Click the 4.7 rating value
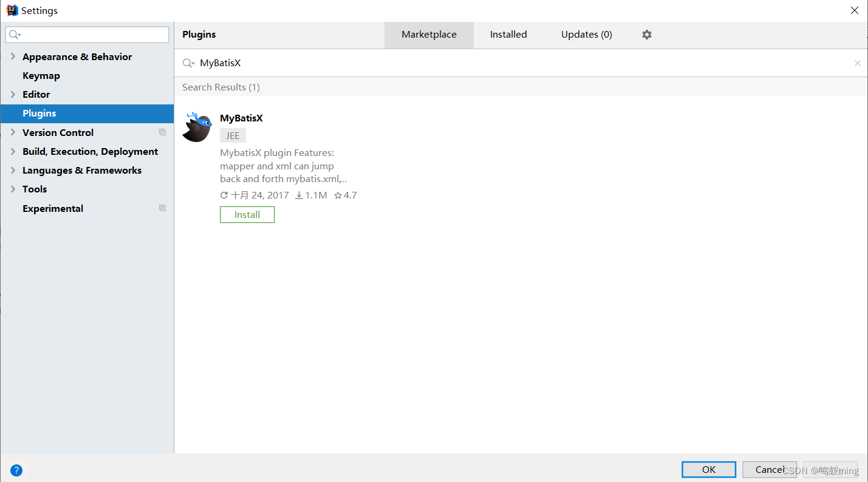The image size is (868, 482). [x=350, y=195]
